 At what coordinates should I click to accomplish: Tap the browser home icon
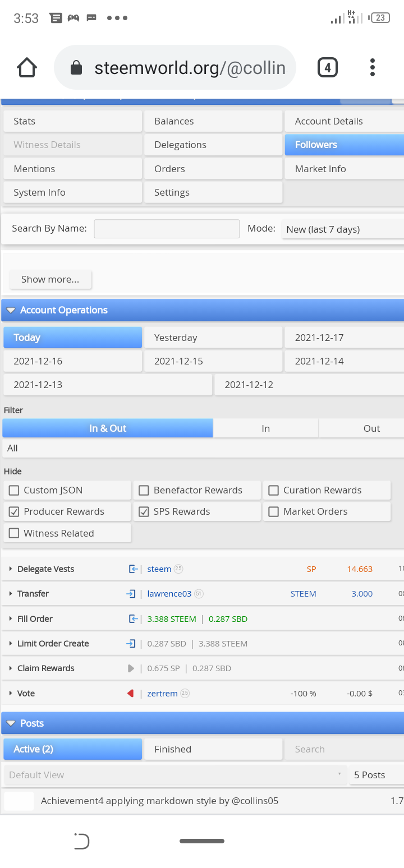tap(27, 68)
